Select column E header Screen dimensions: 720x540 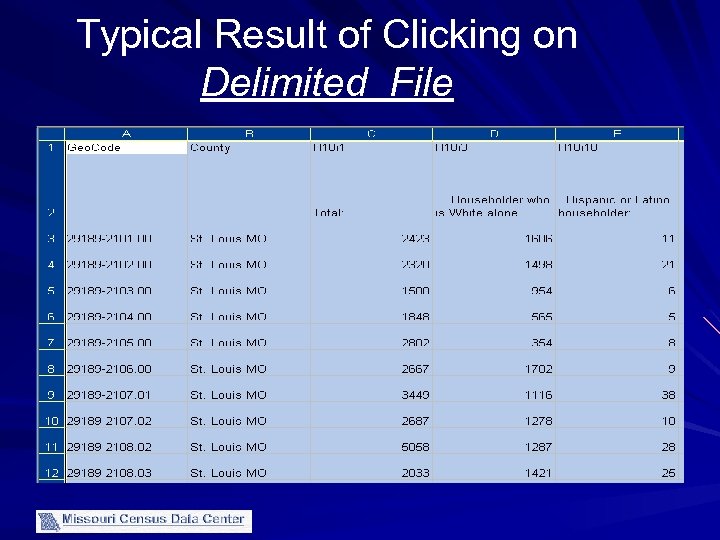pyautogui.click(x=617, y=134)
